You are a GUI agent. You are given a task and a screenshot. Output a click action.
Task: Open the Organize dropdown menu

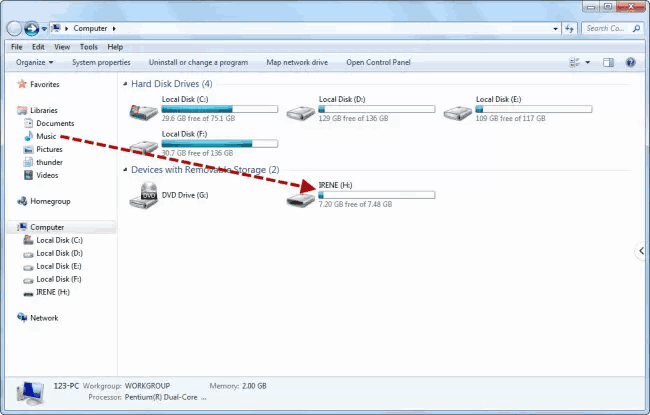35,62
